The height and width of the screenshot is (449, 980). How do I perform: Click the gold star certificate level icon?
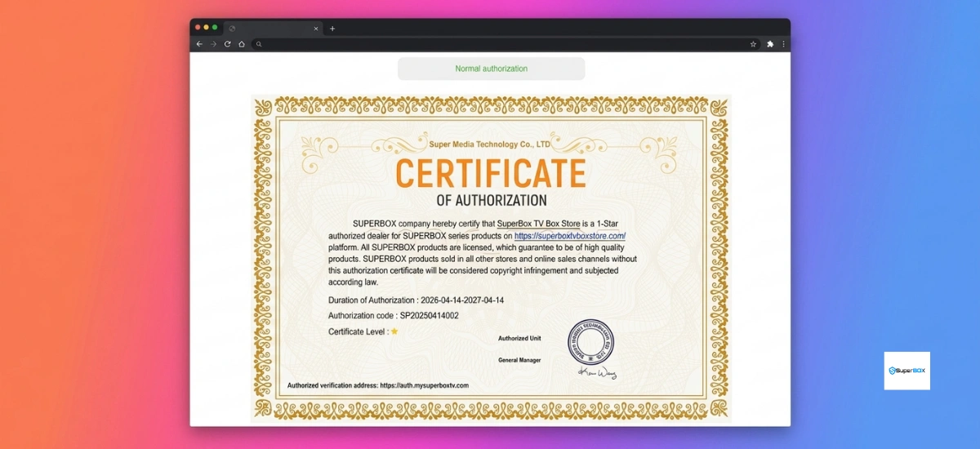394,331
